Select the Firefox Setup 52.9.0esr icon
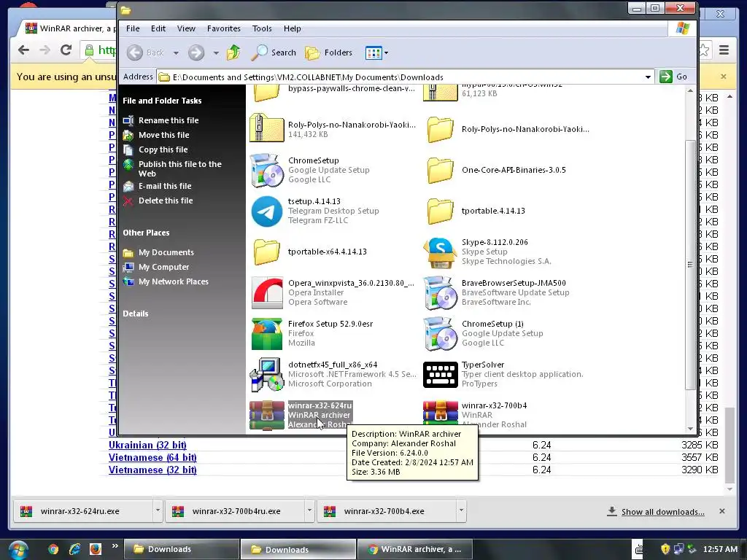Viewport: 747px width, 560px height. [x=267, y=334]
